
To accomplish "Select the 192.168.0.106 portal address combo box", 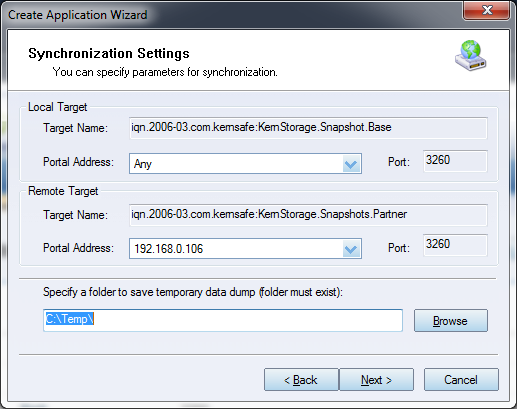I will pyautogui.click(x=245, y=249).
